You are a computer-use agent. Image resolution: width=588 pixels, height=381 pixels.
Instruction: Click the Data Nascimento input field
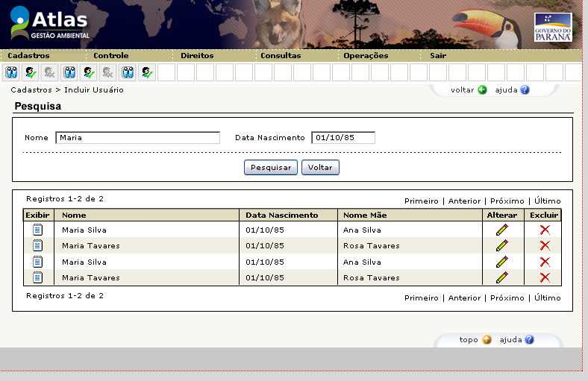click(343, 138)
